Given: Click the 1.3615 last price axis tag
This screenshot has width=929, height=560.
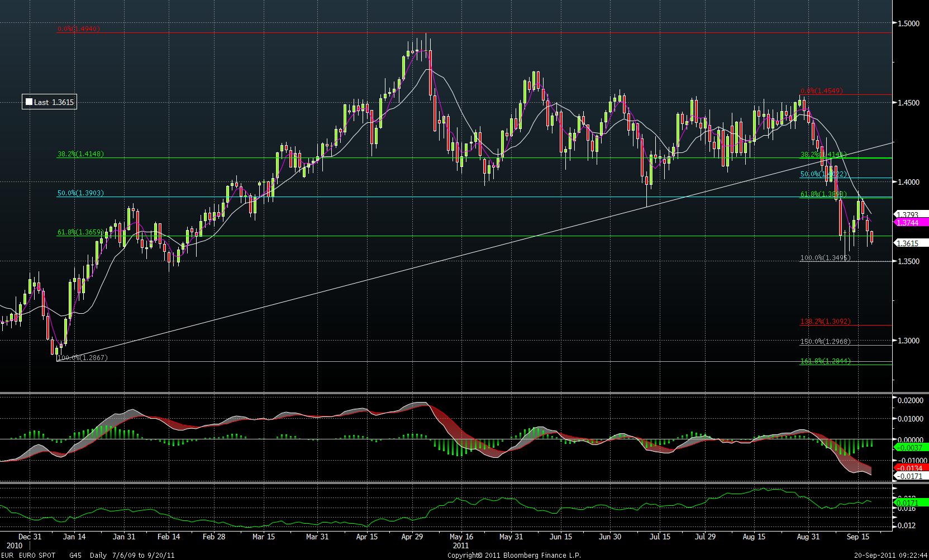Looking at the screenshot, I should (x=910, y=243).
